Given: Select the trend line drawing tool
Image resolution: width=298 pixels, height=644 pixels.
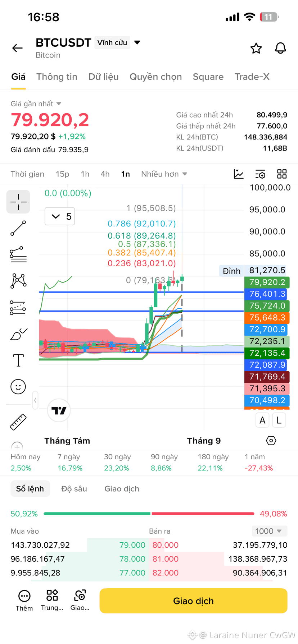Looking at the screenshot, I should [18, 228].
